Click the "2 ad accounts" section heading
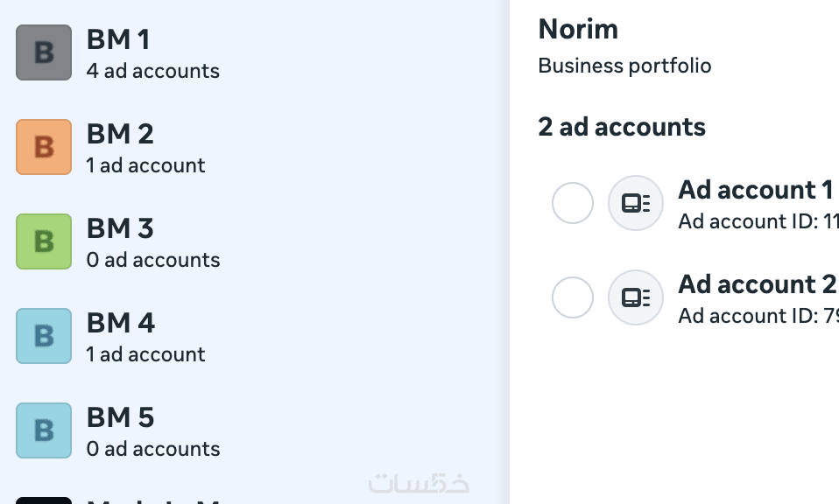Image resolution: width=839 pixels, height=504 pixels. click(622, 127)
